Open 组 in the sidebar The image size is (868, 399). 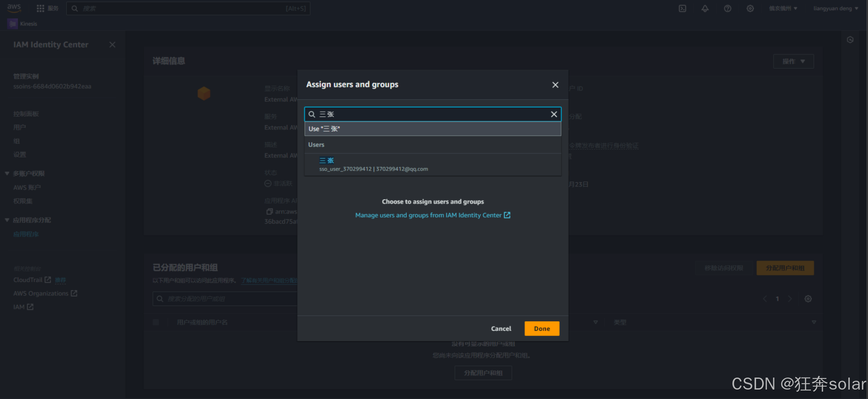[16, 141]
